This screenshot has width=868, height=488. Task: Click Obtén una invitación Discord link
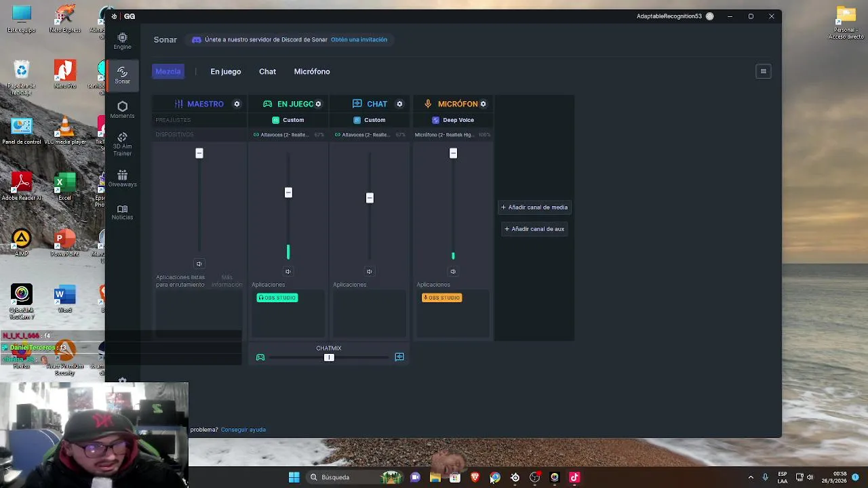point(359,39)
